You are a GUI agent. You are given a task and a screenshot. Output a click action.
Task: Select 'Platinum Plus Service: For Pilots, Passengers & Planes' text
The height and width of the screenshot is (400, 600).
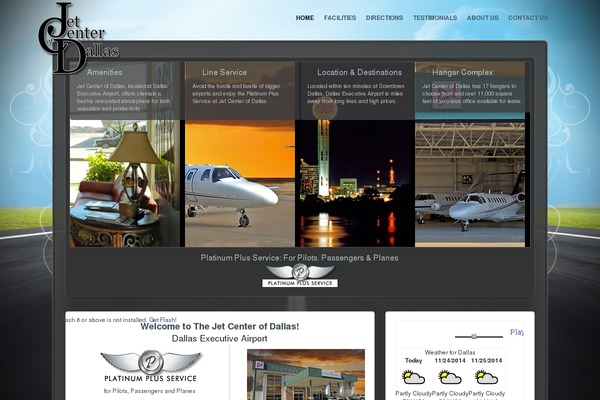pyautogui.click(x=299, y=258)
